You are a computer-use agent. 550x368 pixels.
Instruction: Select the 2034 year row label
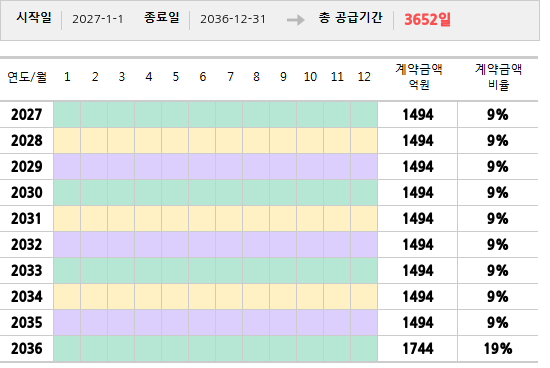27,296
